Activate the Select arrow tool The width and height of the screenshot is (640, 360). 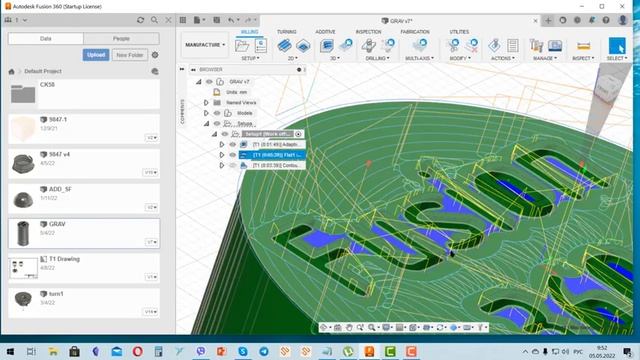point(617,46)
